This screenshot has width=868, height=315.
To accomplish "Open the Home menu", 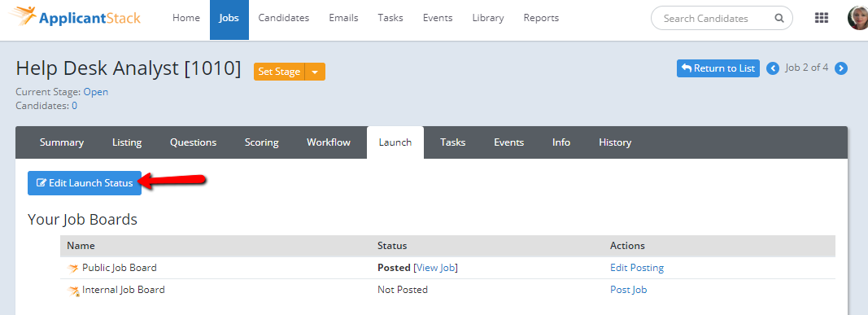I will (186, 18).
